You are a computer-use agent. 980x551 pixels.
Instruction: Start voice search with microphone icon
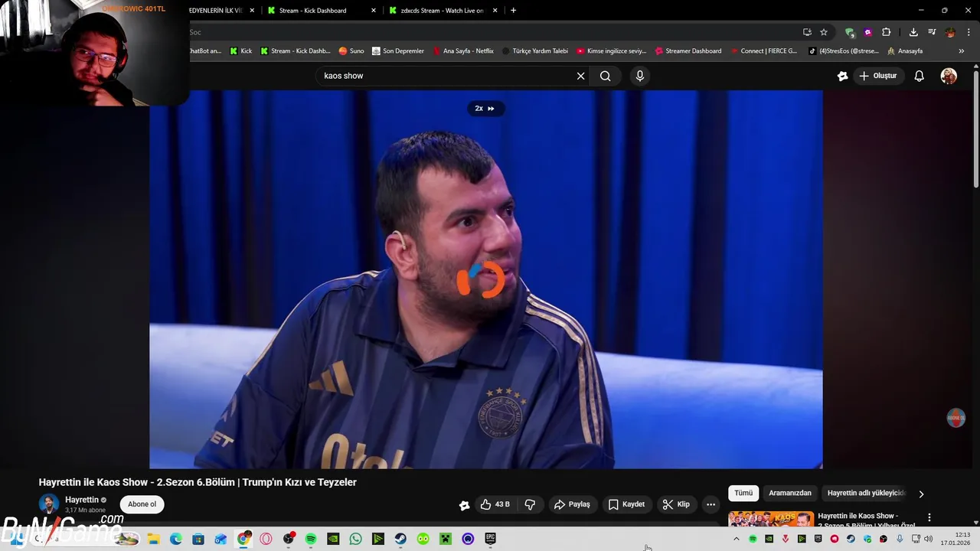[640, 76]
